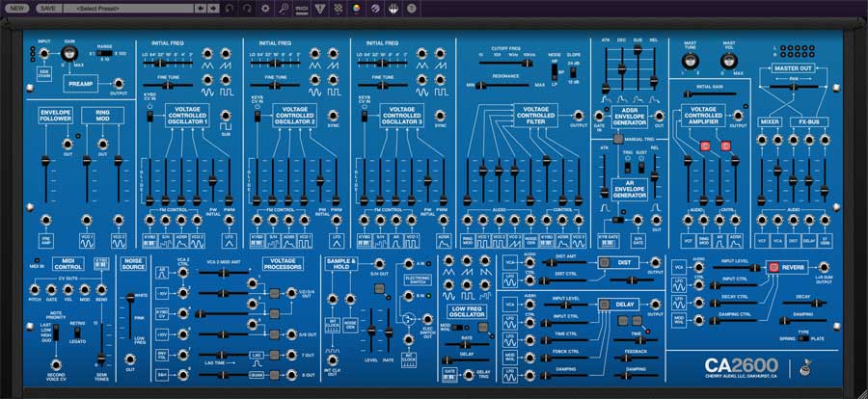868x399 pixels.
Task: Flip the Retrig/Legato switch
Action: coord(77,332)
